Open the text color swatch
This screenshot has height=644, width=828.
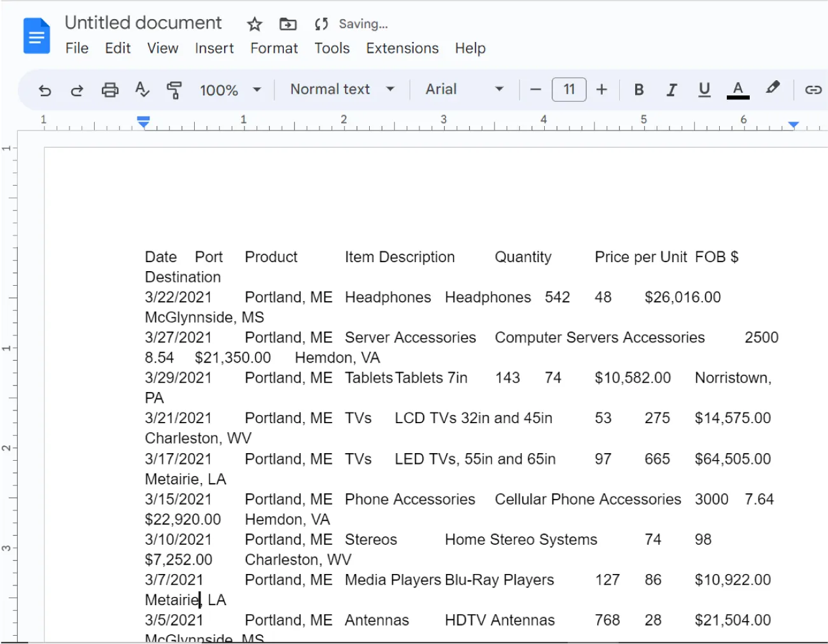pos(737,90)
